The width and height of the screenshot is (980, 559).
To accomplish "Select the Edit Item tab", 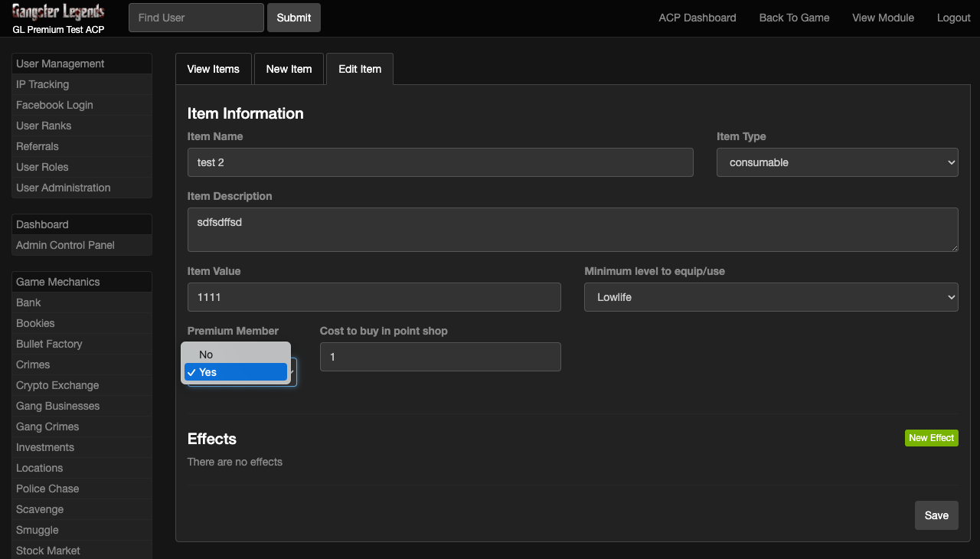I will pyautogui.click(x=360, y=69).
